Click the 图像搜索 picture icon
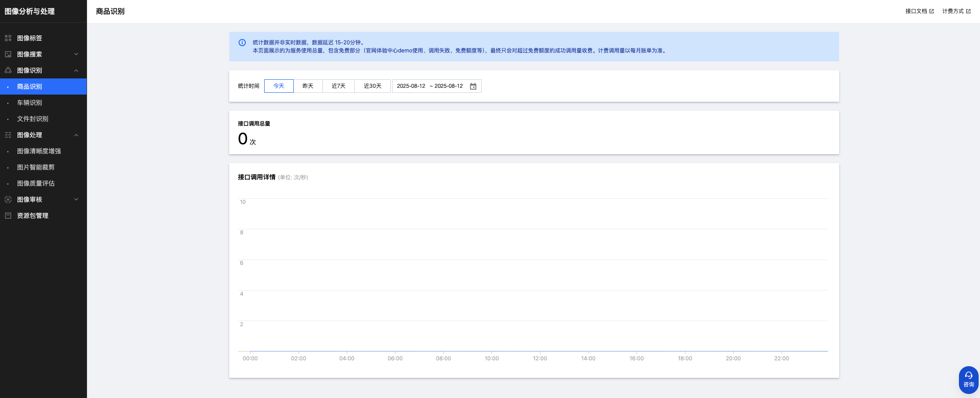 point(8,54)
